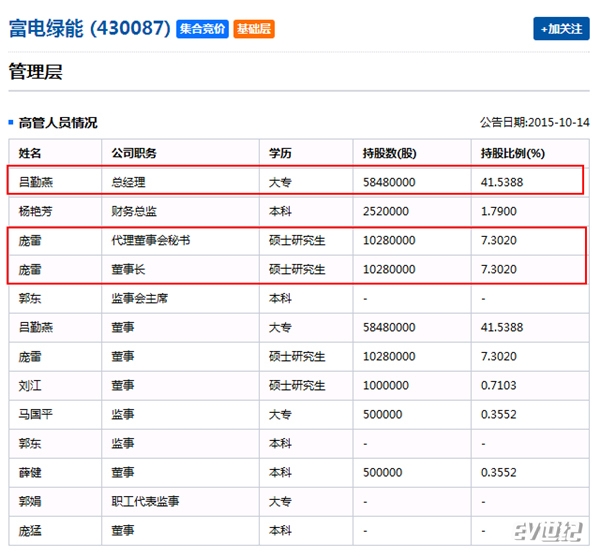
Task: Click the 集合竞价 badge
Action: click(x=202, y=29)
